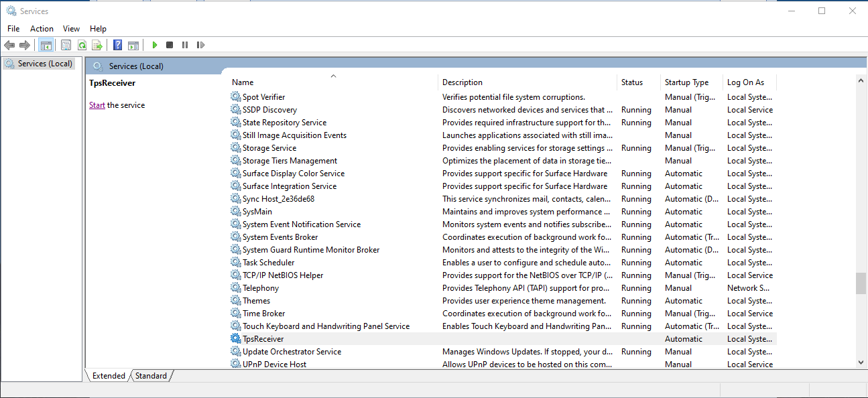Click the Pause Service toolbar button
Image resolution: width=868 pixels, height=398 pixels.
click(185, 45)
